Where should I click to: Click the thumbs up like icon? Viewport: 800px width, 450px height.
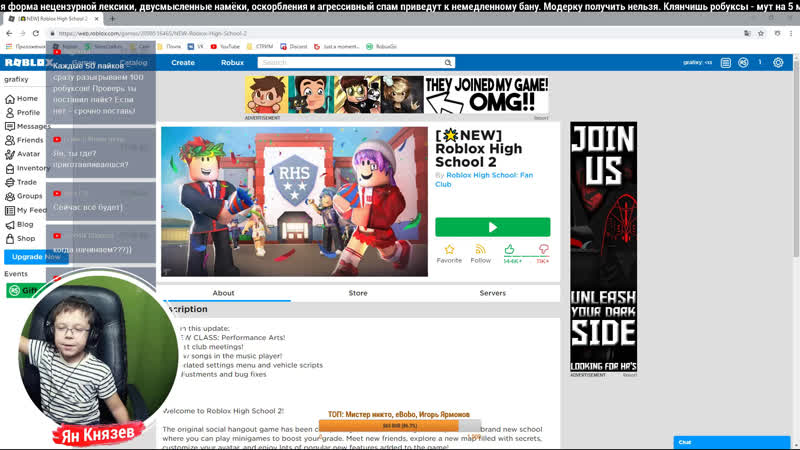pos(511,249)
